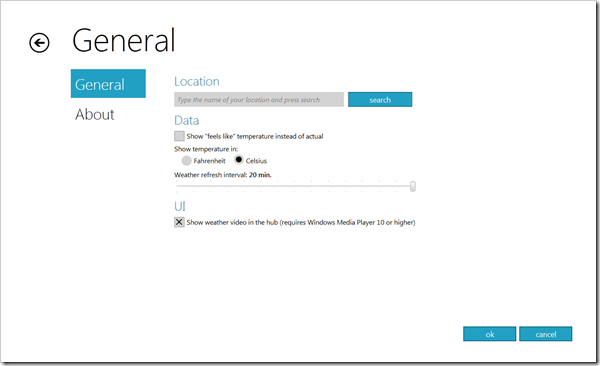Select the General settings tab
This screenshot has height=366, width=600.
[108, 83]
